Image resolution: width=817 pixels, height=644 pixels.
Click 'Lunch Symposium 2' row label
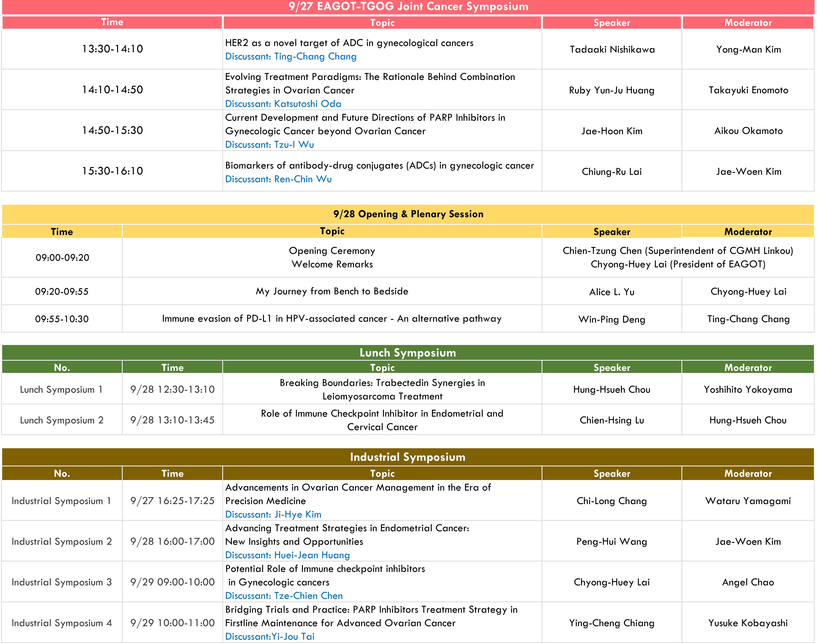pyautogui.click(x=62, y=420)
